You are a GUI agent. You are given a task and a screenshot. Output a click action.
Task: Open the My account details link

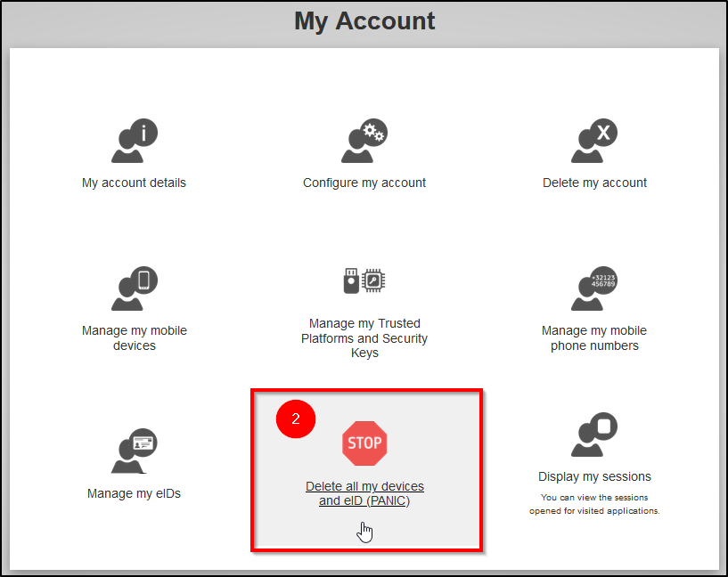pos(135,183)
